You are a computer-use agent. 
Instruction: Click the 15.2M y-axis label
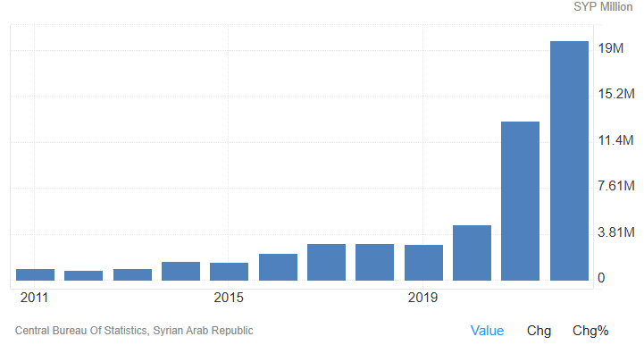(616, 94)
